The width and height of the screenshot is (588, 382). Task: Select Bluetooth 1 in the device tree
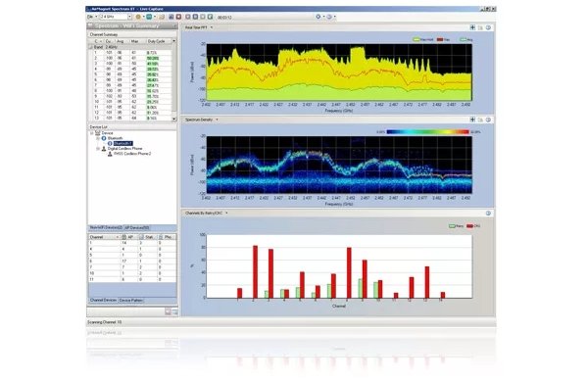tap(122, 144)
